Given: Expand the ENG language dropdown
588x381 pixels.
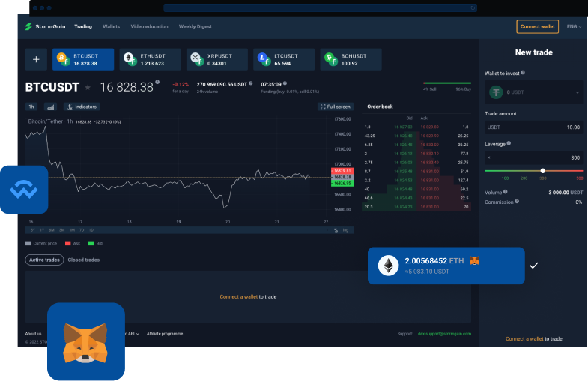Looking at the screenshot, I should (574, 27).
